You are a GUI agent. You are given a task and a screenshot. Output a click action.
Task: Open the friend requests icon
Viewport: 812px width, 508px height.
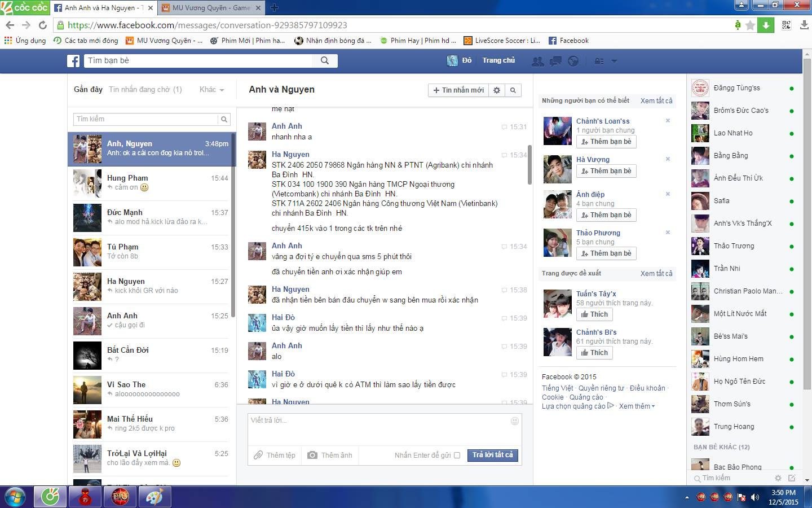click(537, 61)
